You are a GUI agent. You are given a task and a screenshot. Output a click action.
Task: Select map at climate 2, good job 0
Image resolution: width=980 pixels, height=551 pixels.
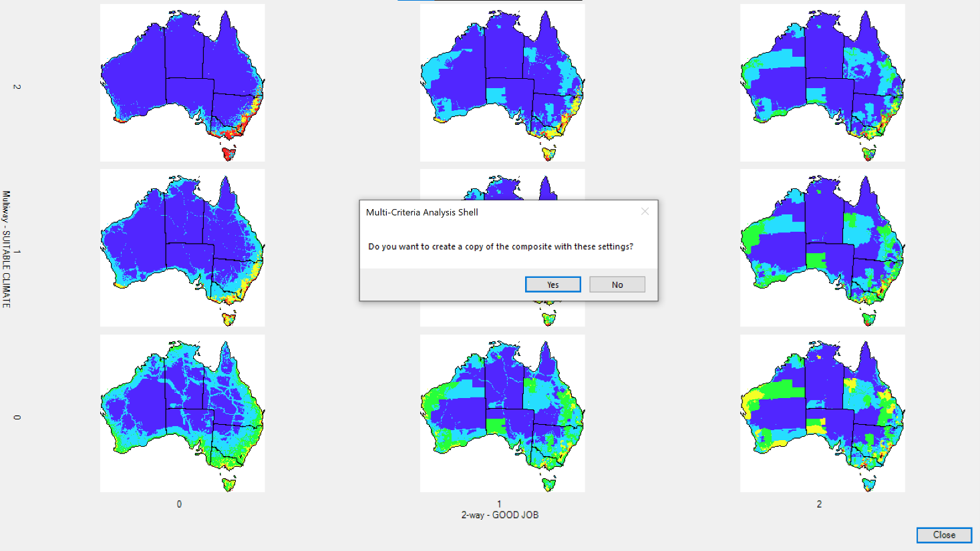pyautogui.click(x=182, y=83)
